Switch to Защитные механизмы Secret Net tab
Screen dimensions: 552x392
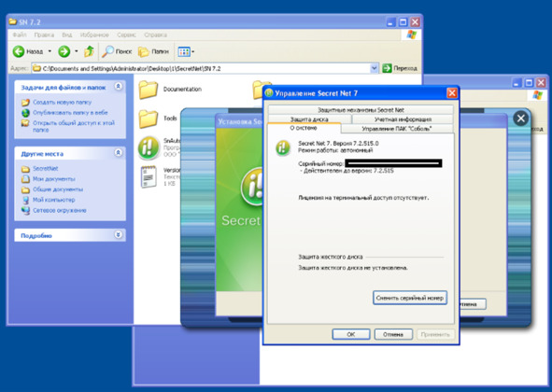click(x=361, y=110)
